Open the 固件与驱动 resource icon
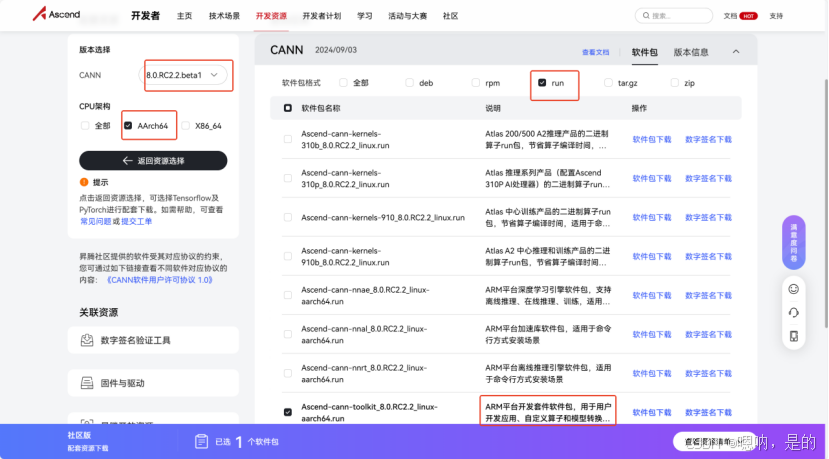 click(x=87, y=383)
